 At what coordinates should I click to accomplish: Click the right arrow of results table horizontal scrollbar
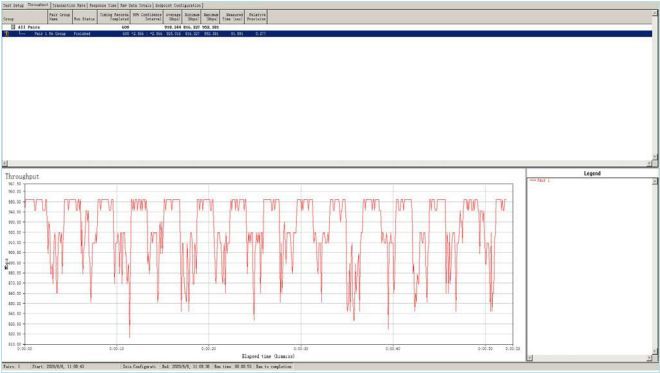[x=649, y=163]
